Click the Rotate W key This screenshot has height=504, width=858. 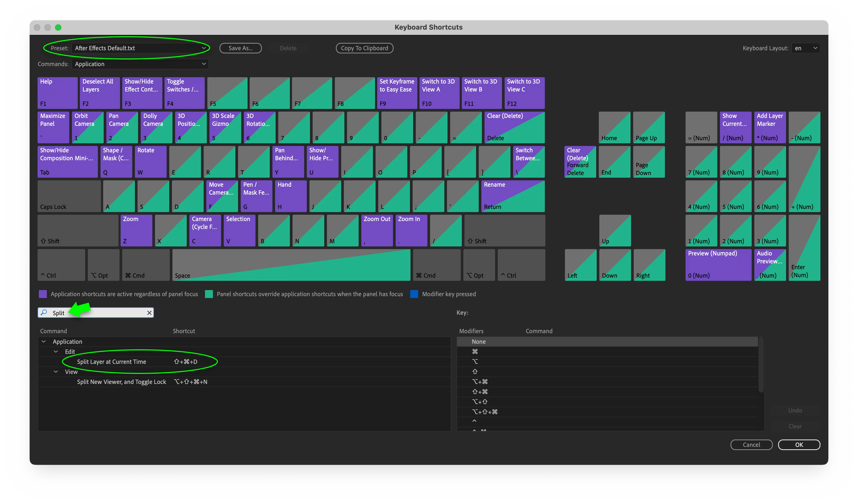click(x=150, y=161)
